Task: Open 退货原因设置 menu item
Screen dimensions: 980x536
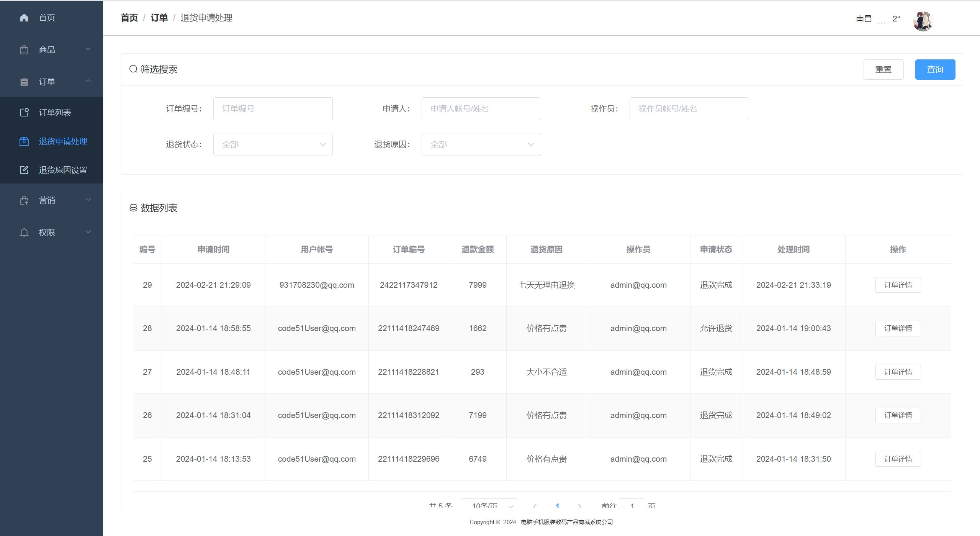Action: click(x=63, y=170)
